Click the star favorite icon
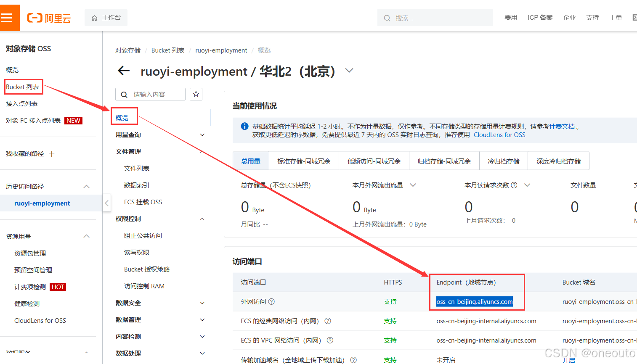637x364 pixels. tap(196, 94)
